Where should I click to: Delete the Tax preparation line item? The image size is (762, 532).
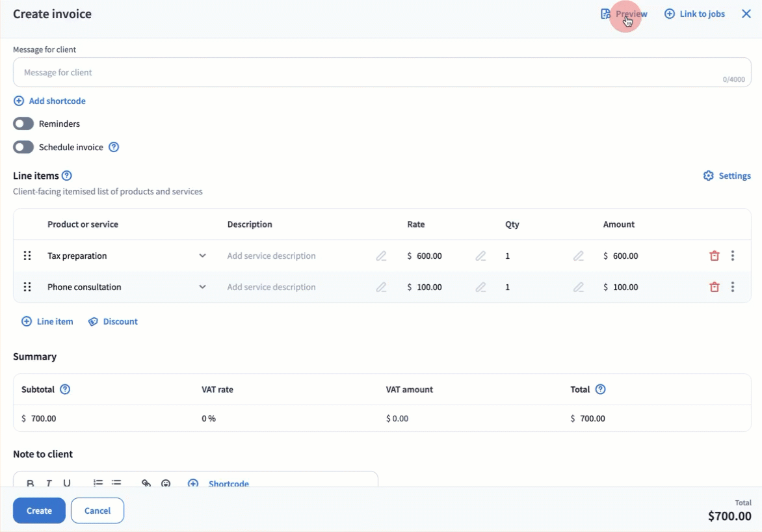coord(714,256)
